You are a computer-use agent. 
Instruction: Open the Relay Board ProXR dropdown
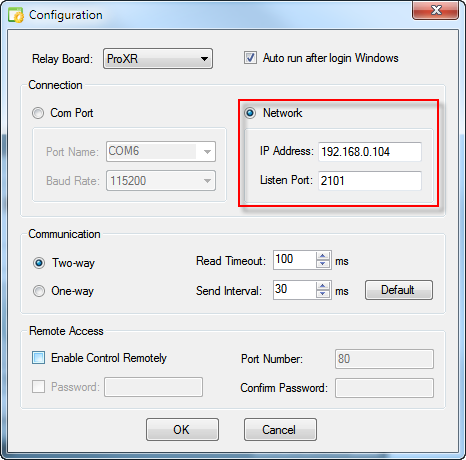[x=158, y=59]
